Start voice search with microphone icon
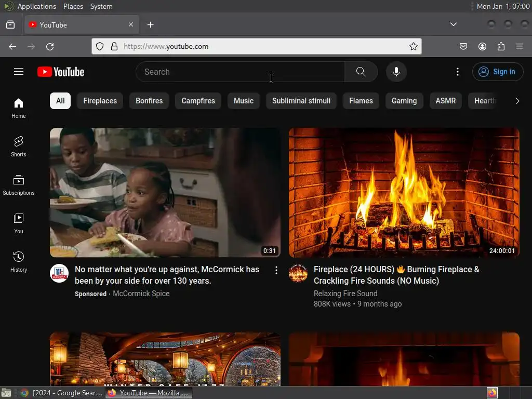Viewport: 532px width, 399px height. 396,72
